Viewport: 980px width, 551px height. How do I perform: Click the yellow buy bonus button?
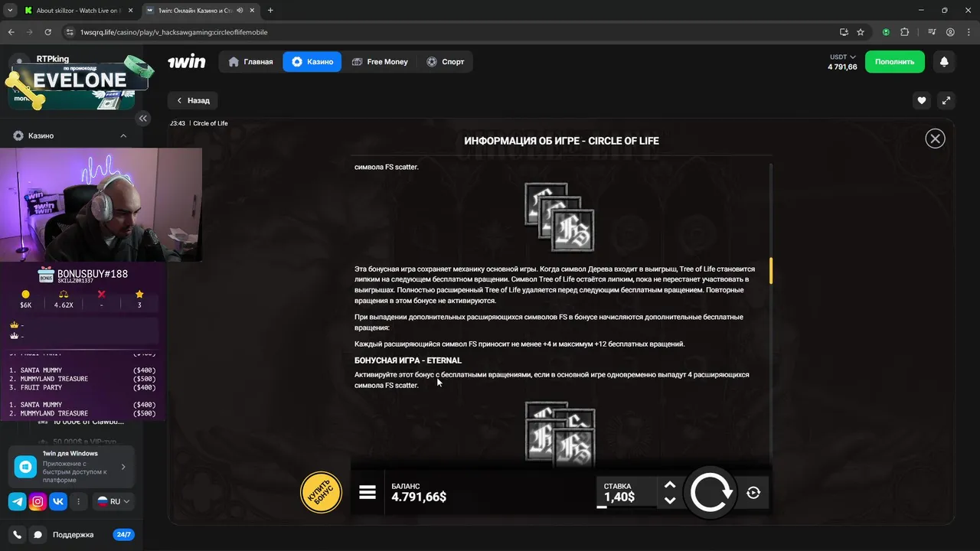coord(321,492)
